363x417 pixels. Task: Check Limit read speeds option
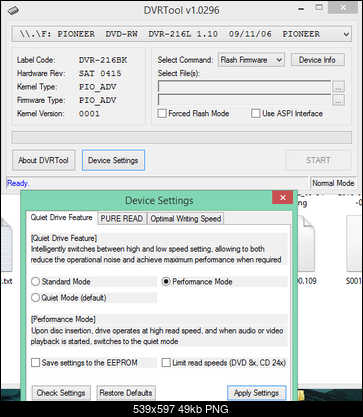[166, 363]
